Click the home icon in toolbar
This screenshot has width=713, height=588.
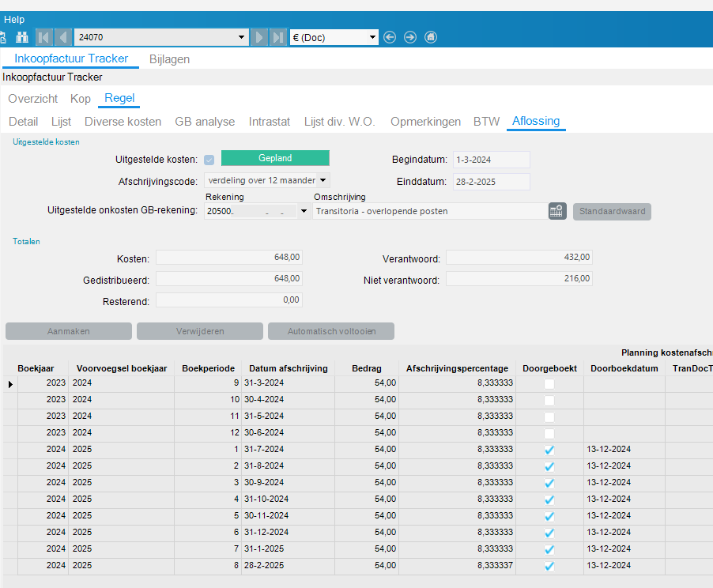pos(431,37)
